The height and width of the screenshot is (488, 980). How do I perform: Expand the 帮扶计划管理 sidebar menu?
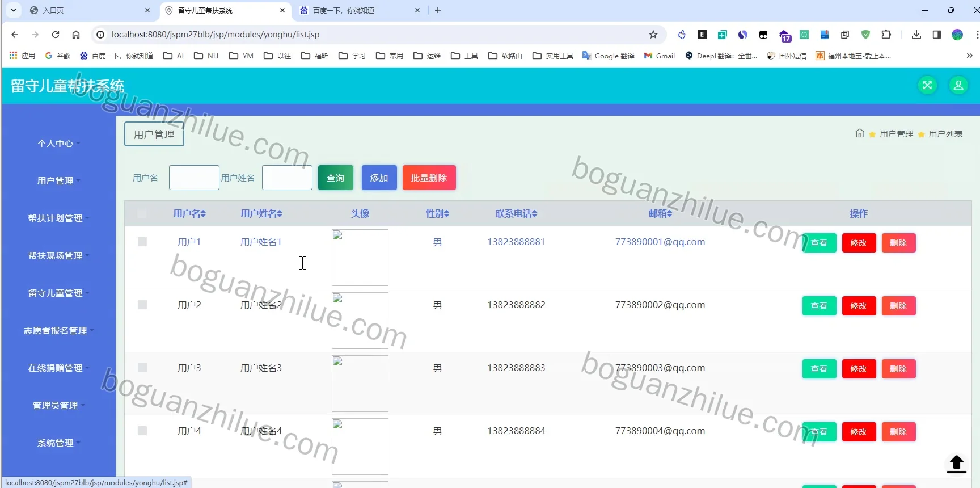click(x=58, y=218)
